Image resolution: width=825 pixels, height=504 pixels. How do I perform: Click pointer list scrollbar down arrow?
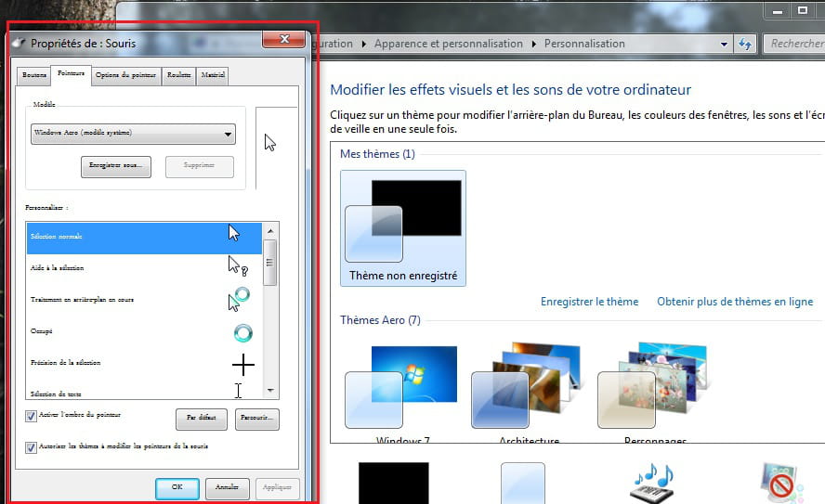270,391
